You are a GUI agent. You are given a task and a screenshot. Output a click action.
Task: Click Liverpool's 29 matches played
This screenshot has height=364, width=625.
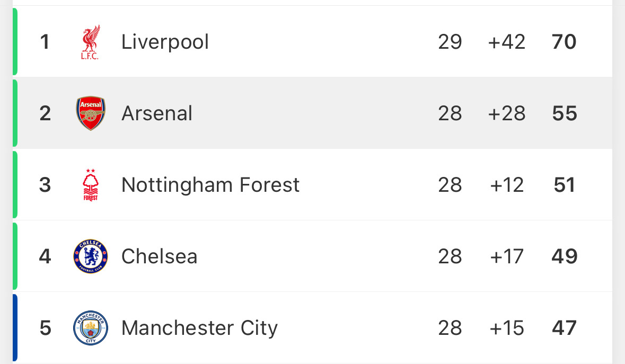pyautogui.click(x=450, y=42)
